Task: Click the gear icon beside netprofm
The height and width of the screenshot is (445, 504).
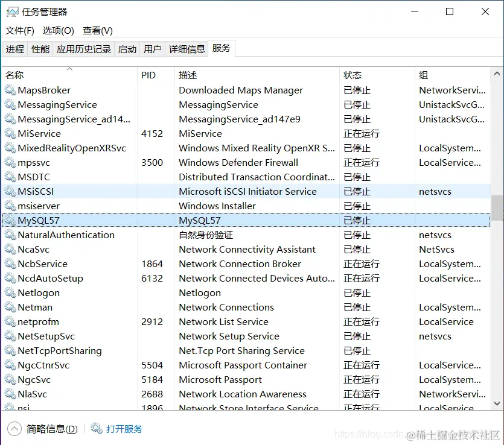Action: pyautogui.click(x=10, y=321)
